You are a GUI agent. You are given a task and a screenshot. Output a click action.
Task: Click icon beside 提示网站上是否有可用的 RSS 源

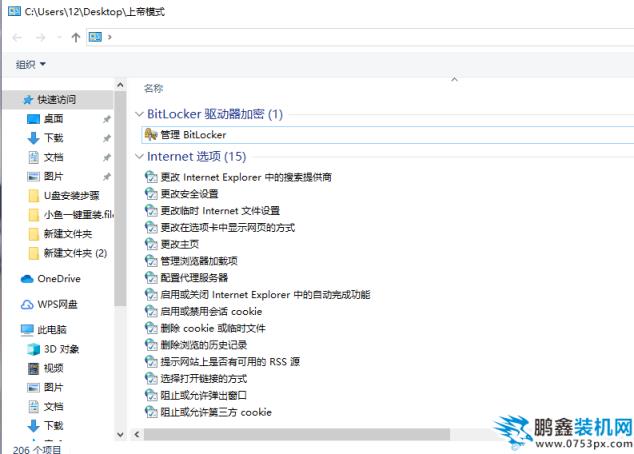pos(151,362)
